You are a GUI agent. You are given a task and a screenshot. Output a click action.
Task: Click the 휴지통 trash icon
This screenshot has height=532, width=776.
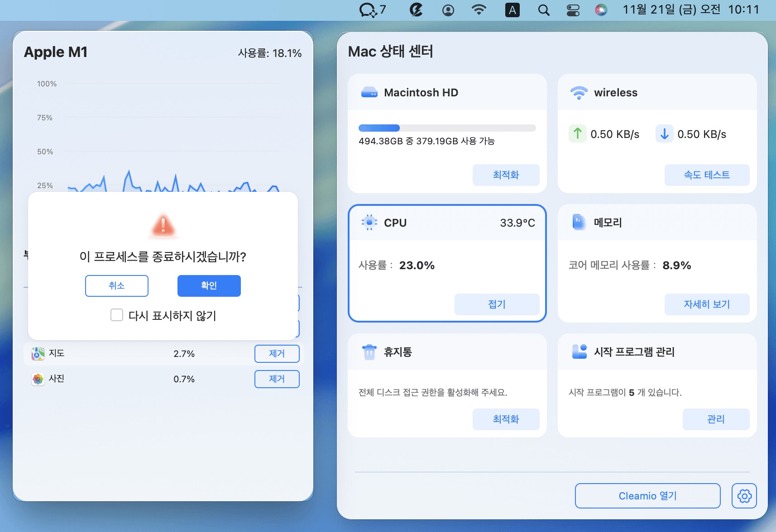(369, 351)
